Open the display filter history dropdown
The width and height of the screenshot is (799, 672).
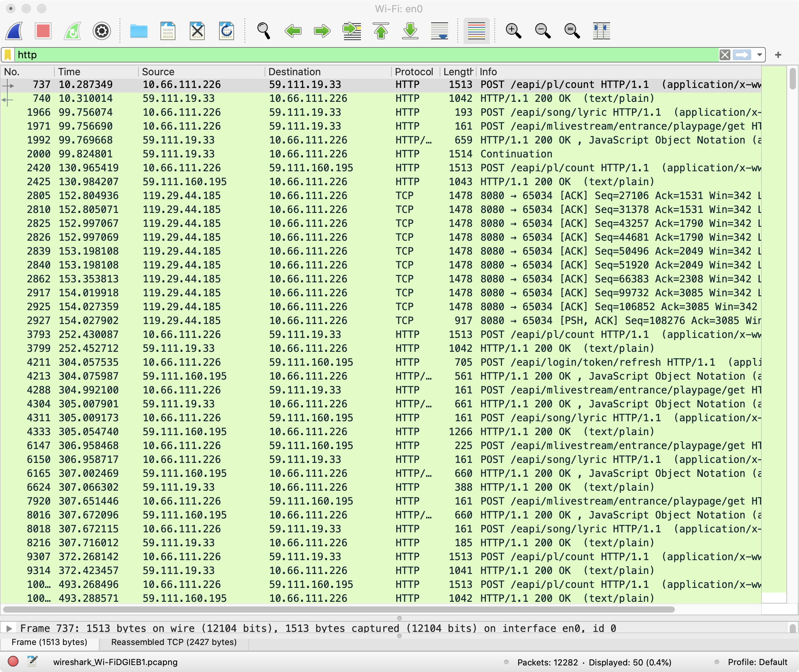[759, 55]
